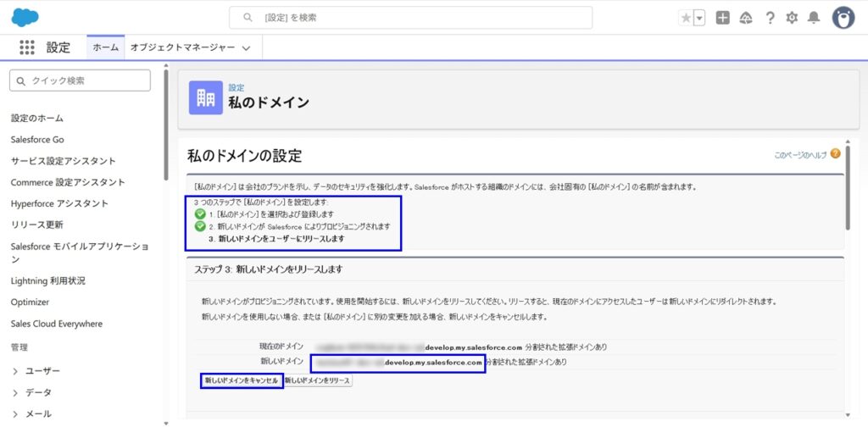Click the favorites star icon
Screen dimensions: 868x427
686,18
